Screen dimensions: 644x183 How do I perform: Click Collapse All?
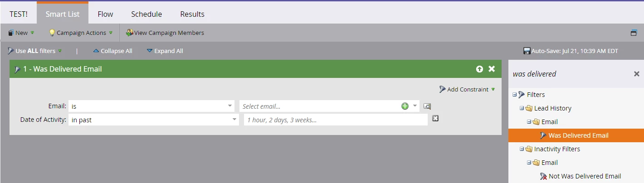(112, 51)
